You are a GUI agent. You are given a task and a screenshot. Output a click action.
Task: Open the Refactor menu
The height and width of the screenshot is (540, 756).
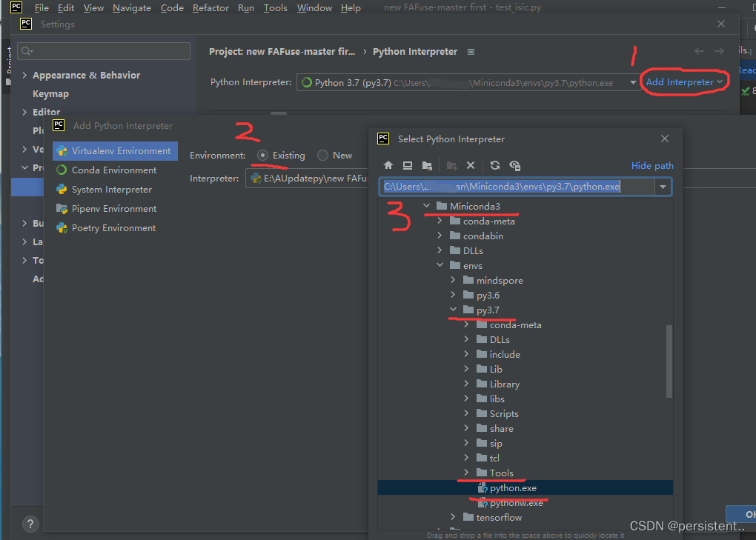[x=210, y=7]
